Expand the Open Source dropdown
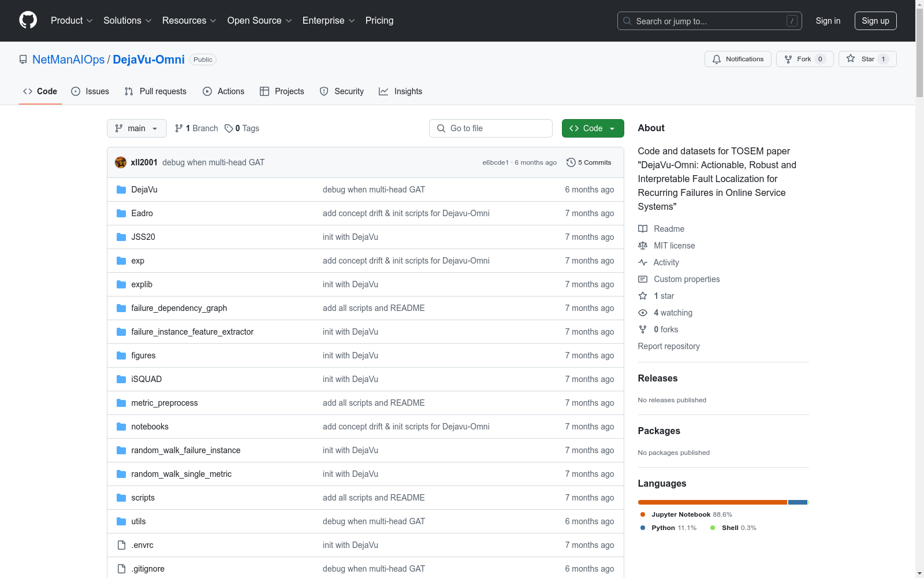This screenshot has height=578, width=924. point(260,21)
